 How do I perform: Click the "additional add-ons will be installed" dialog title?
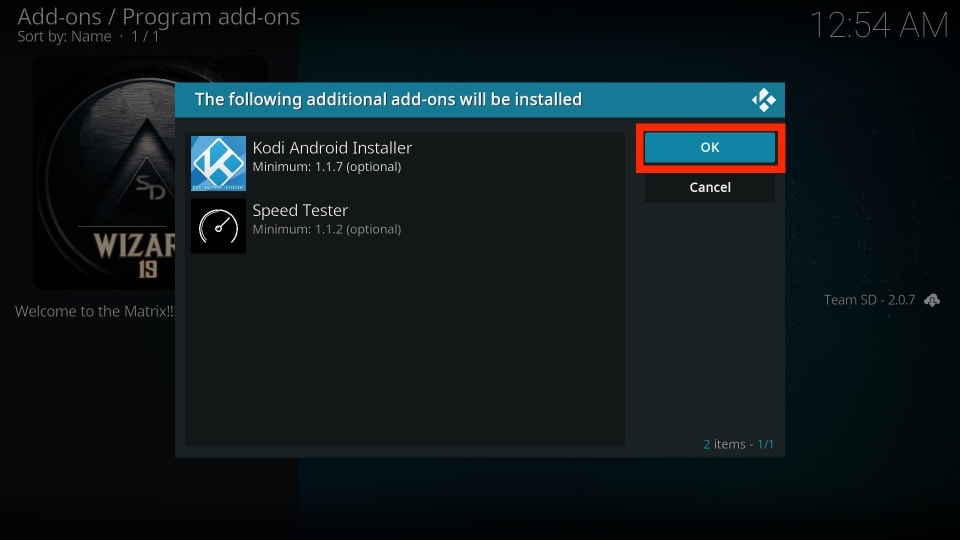(x=388, y=100)
